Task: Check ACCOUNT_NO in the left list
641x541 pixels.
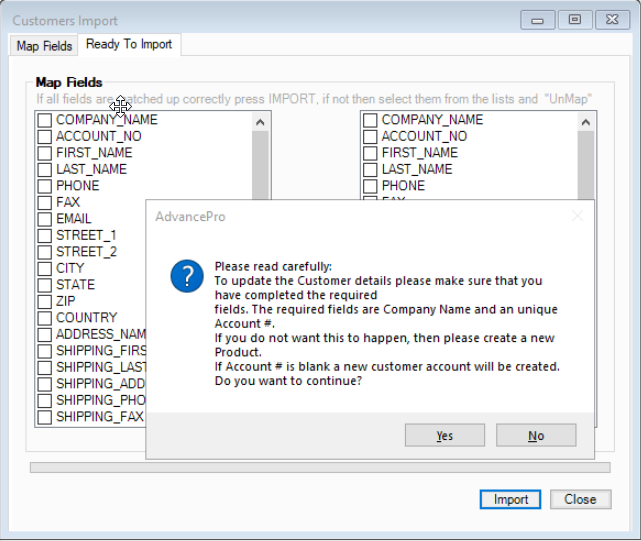Action: 45,136
